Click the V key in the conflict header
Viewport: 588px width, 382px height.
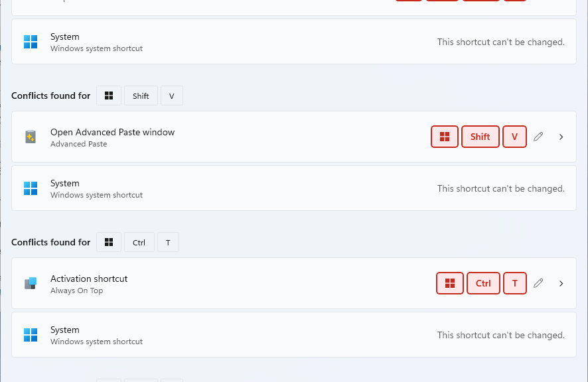click(172, 95)
